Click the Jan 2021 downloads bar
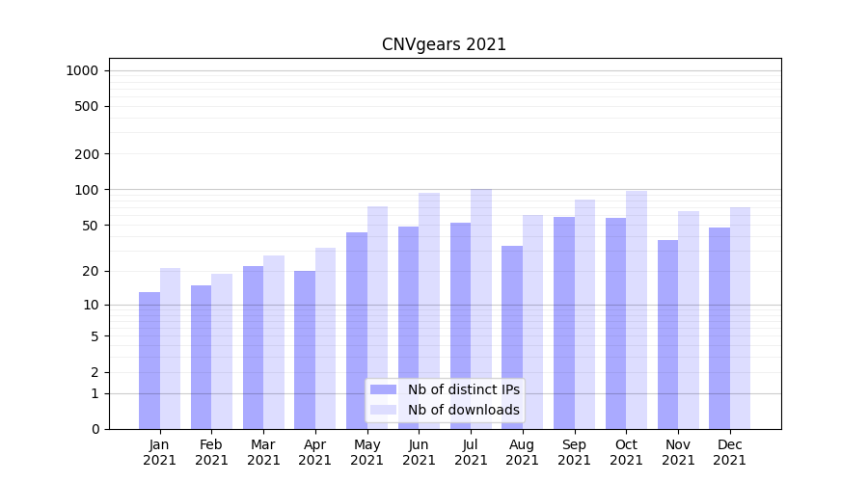The image size is (868, 482). pos(170,348)
